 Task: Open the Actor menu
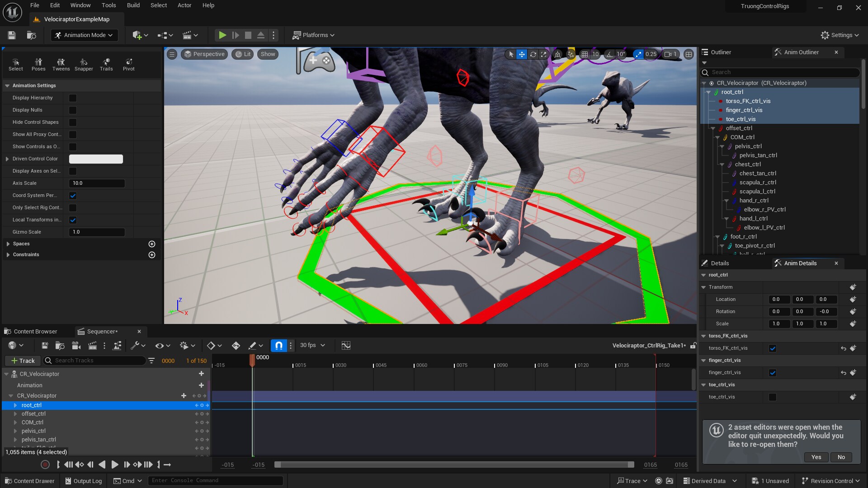[184, 5]
